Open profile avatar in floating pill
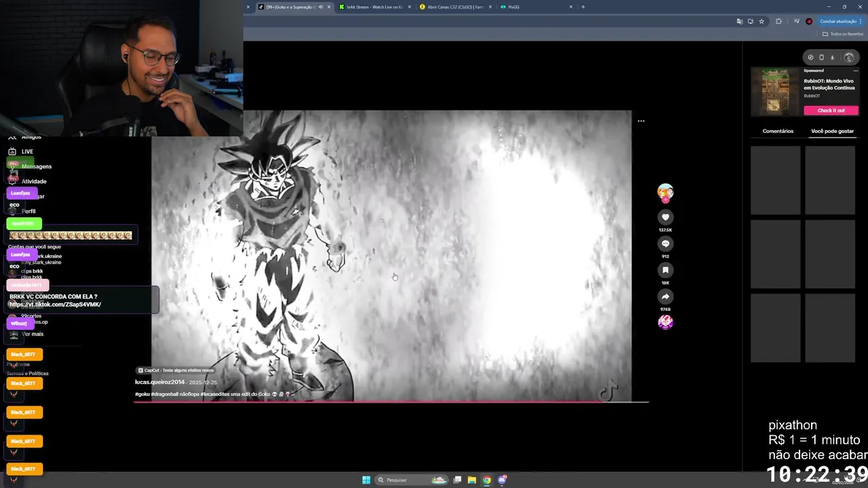The height and width of the screenshot is (488, 868). pos(848,58)
